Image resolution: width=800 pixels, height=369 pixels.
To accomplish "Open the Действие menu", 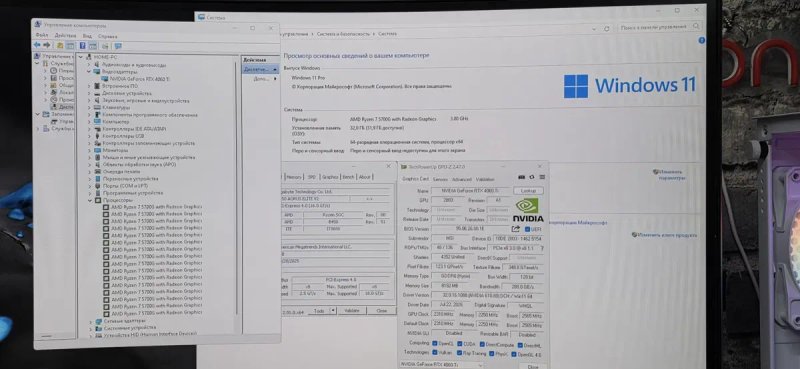I will click(x=66, y=36).
